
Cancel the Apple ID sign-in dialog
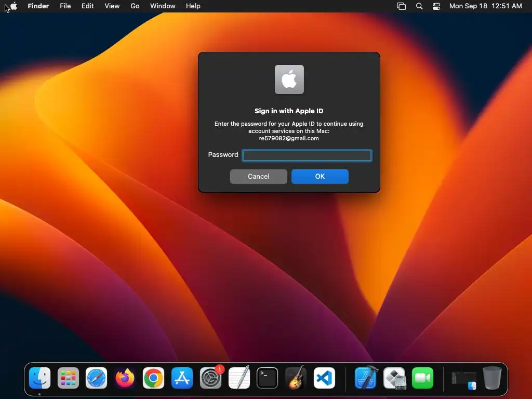(259, 177)
